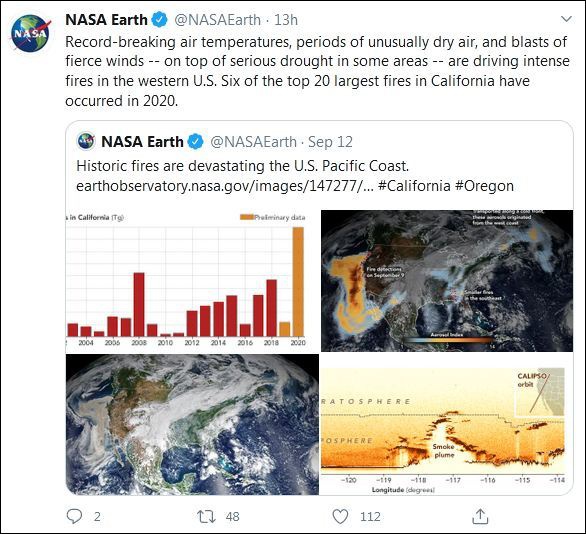Screen dimensions: 586x534
Task: Open the aerosol index map image
Action: click(447, 281)
